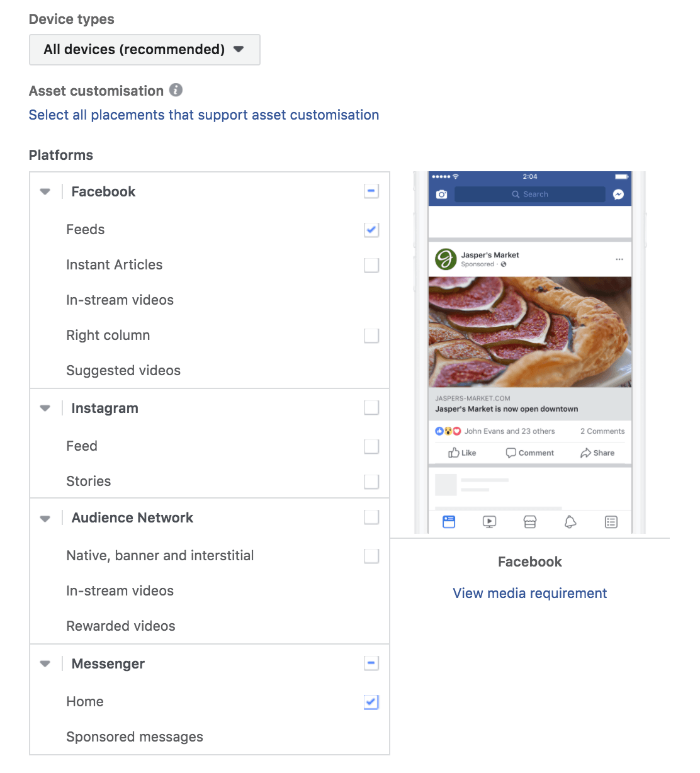The width and height of the screenshot is (700, 773).
Task: Open the menu list icon in preview
Action: (611, 522)
